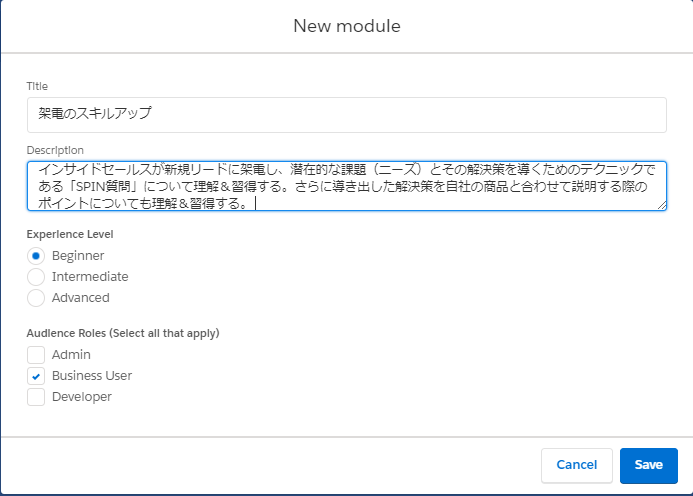The height and width of the screenshot is (496, 693).
Task: Click the New module dialog heading
Action: pyautogui.click(x=346, y=26)
